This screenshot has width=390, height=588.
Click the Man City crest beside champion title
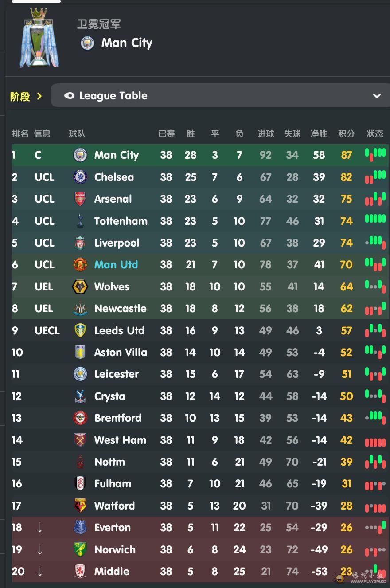tap(87, 43)
